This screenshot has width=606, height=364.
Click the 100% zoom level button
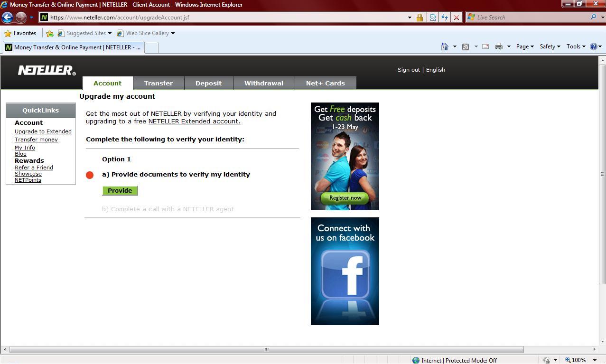[576, 360]
